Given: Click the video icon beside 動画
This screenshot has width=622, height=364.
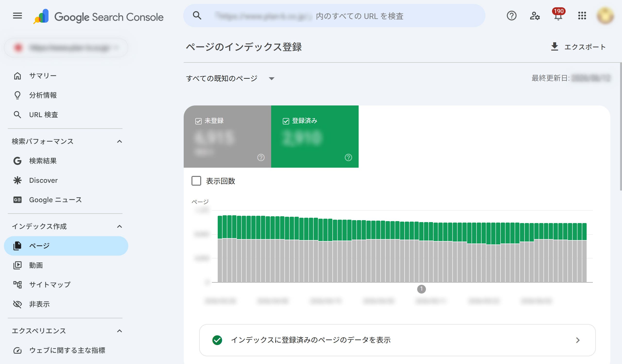Looking at the screenshot, I should coord(17,265).
